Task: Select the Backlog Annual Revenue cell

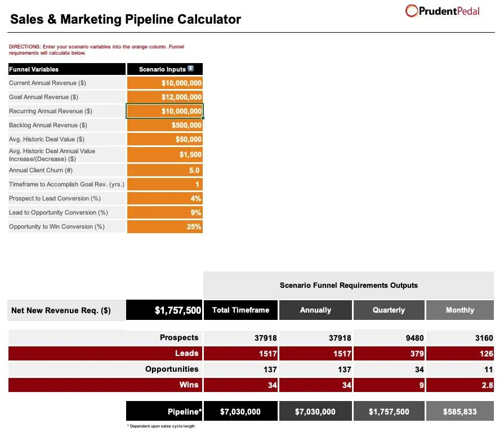Action: [164, 125]
